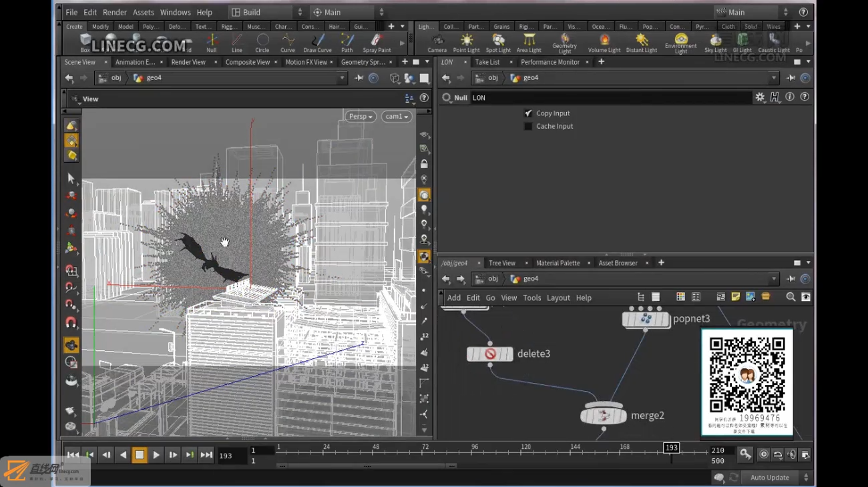Open the parameter gear menu for LON
868x487 pixels.
[x=760, y=97]
